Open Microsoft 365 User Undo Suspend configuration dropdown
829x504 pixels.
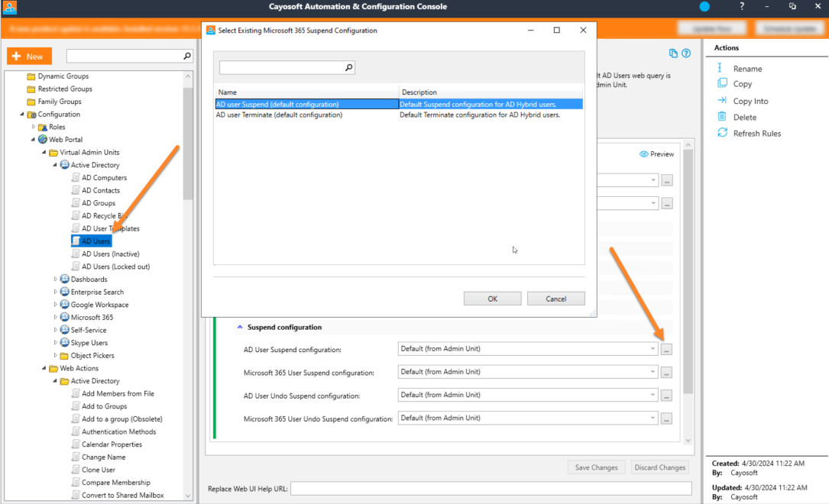(x=653, y=418)
